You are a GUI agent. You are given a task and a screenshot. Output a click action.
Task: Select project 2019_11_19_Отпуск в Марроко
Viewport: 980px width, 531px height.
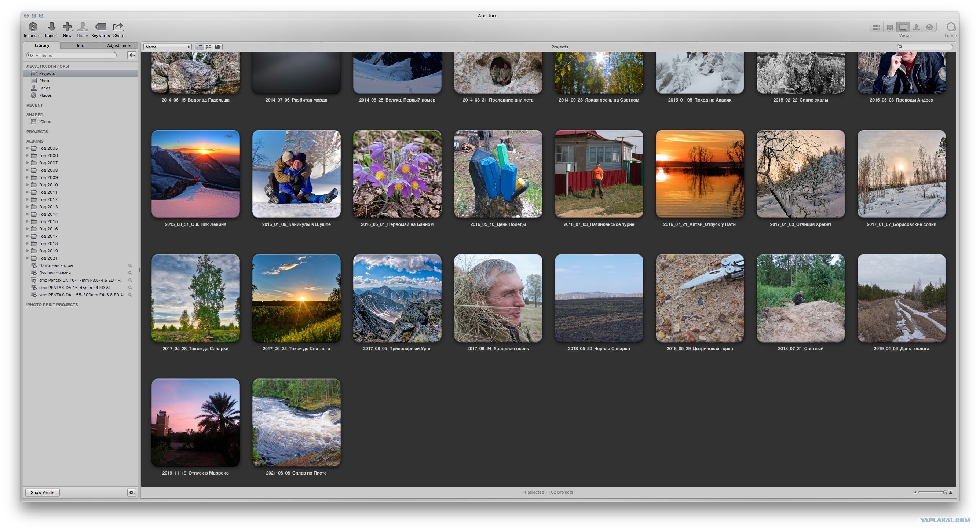(x=195, y=422)
